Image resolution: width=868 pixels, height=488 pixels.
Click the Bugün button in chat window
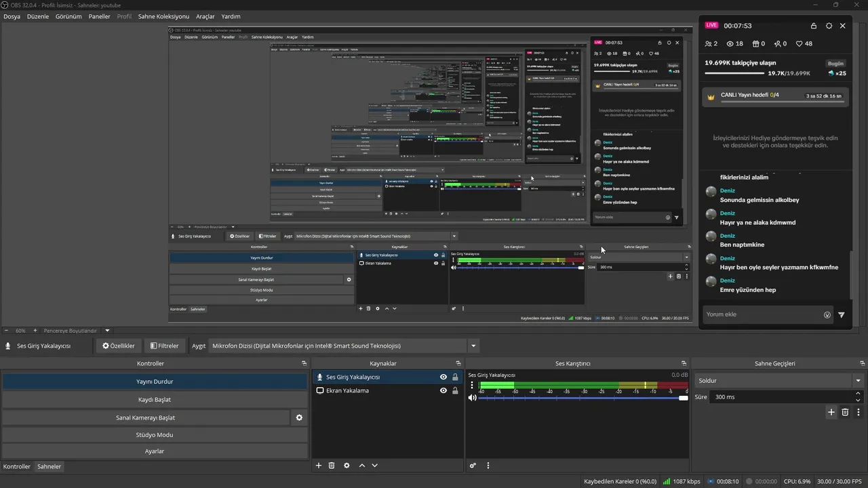click(x=835, y=63)
